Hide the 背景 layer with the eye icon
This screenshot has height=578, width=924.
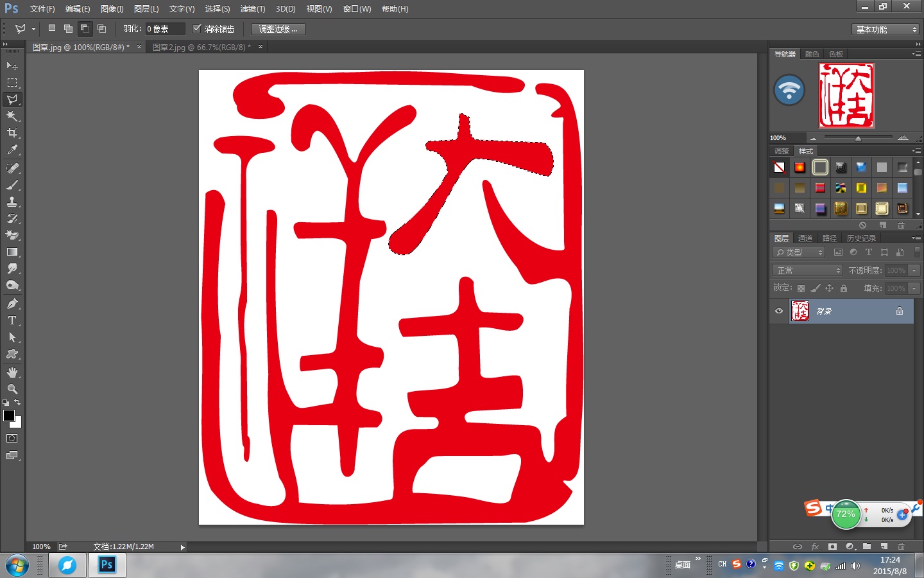click(x=779, y=311)
